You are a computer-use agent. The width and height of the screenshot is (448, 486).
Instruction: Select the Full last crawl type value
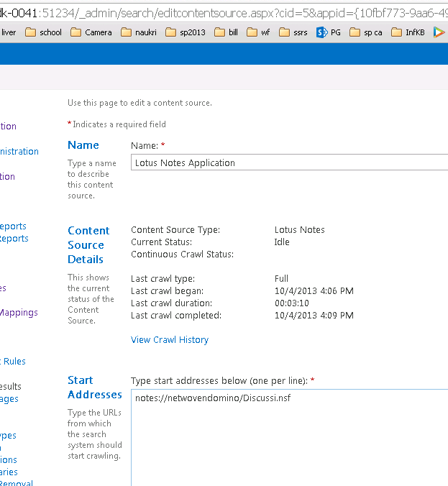(x=281, y=278)
